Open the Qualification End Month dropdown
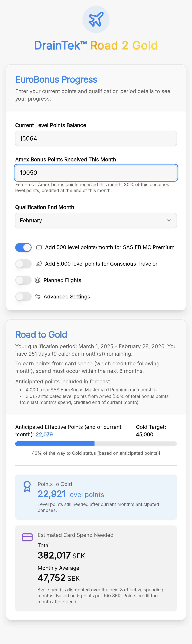Screen dimensions: 192x644 96,220
